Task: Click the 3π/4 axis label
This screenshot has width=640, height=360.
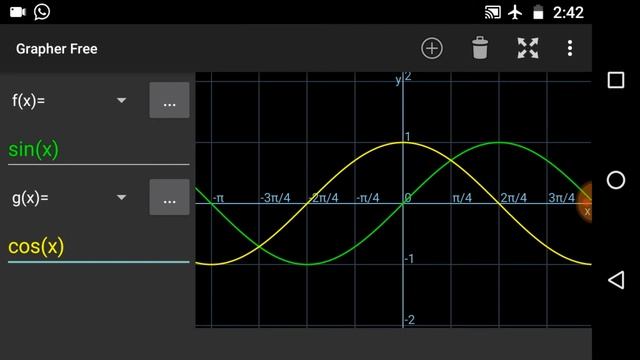Action: click(562, 198)
